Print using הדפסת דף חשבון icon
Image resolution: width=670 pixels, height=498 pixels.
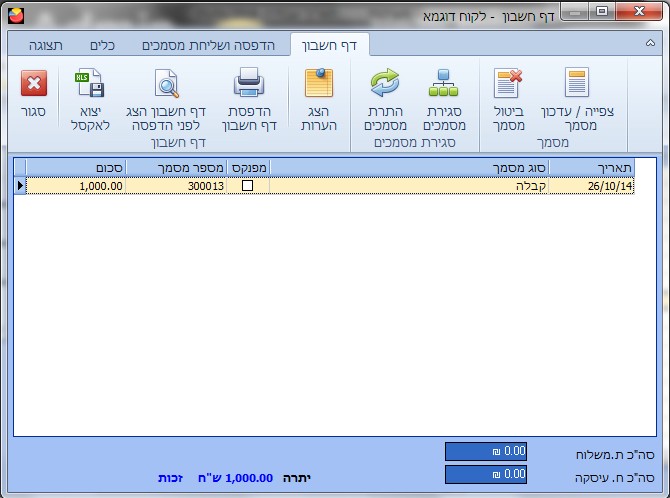click(246, 84)
